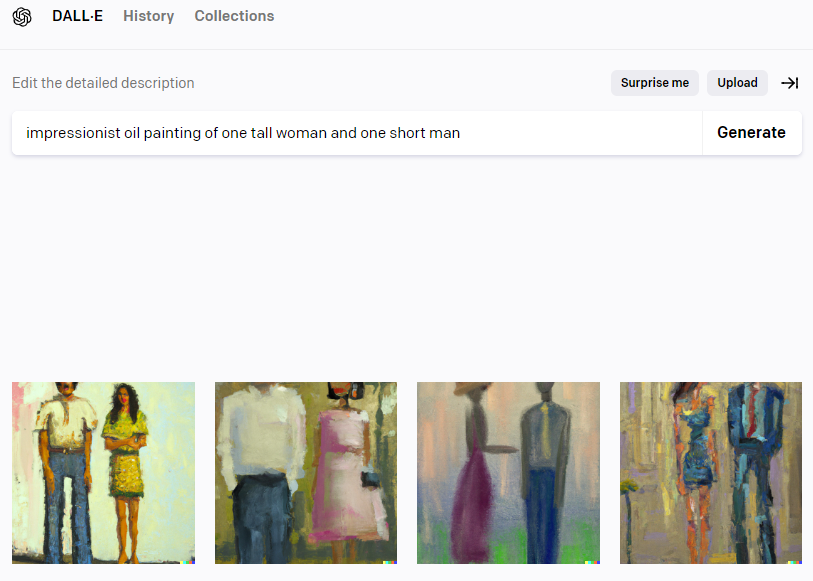
Task: Click the OpenAI logo icon
Action: coord(22,17)
